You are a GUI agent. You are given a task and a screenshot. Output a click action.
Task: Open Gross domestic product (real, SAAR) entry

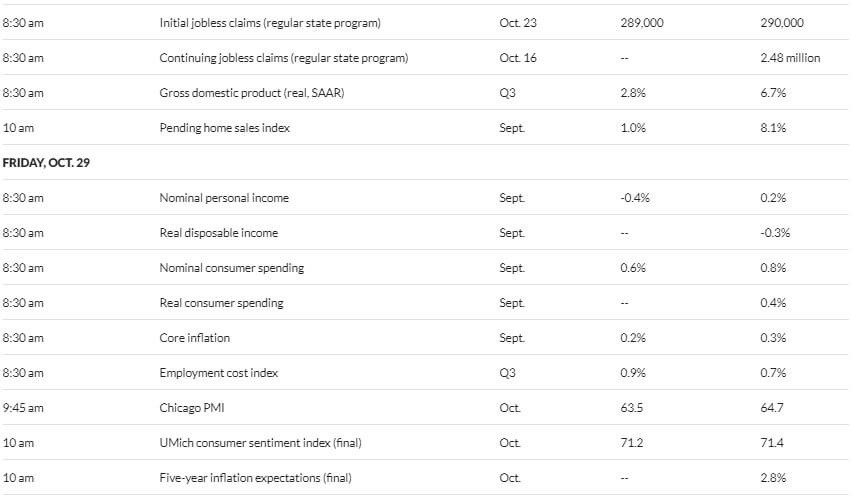tap(252, 93)
